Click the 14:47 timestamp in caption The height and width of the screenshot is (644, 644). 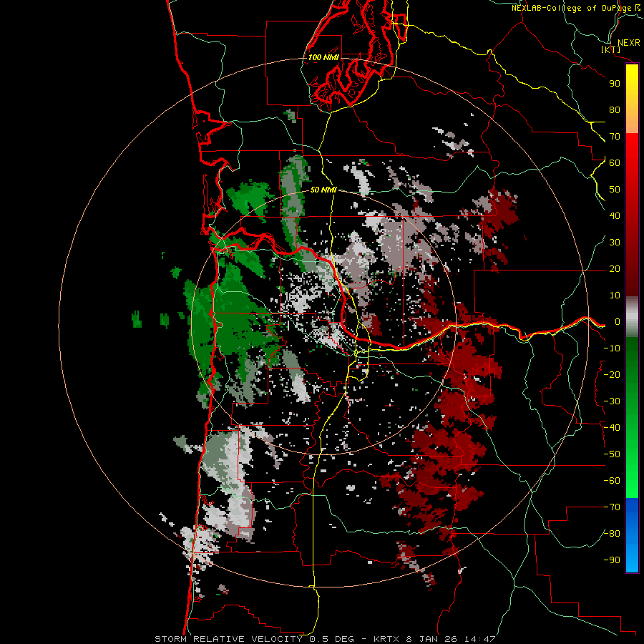(x=479, y=639)
